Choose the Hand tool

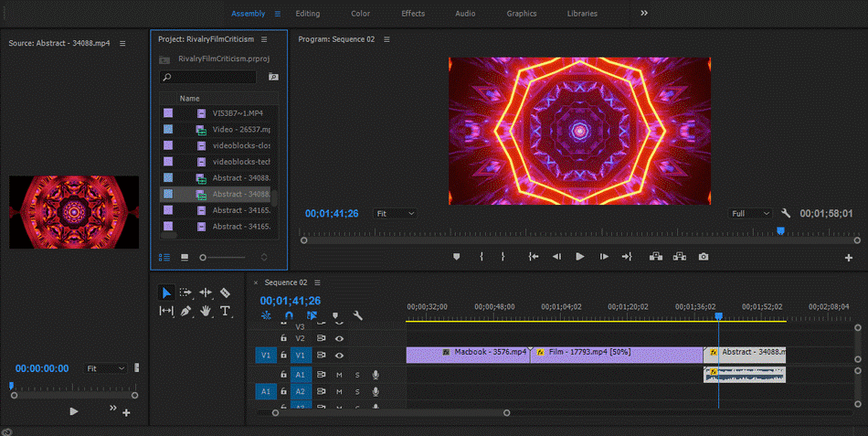point(206,312)
